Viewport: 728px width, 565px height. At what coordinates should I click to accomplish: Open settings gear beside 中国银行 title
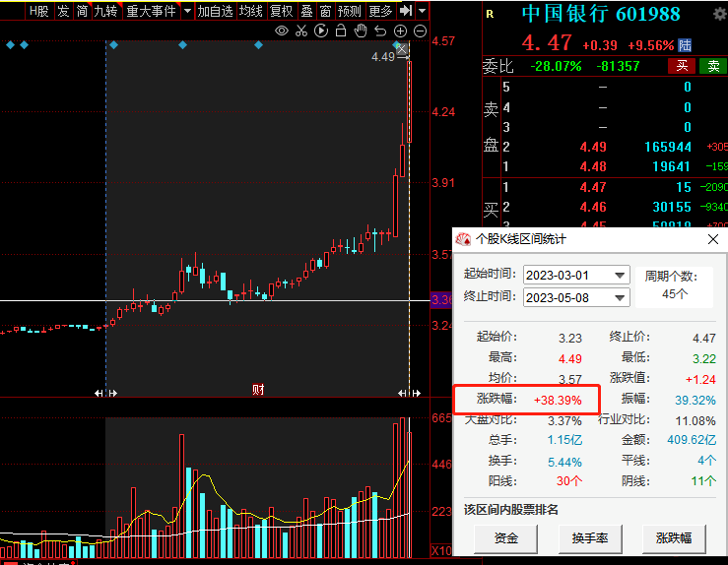[718, 12]
